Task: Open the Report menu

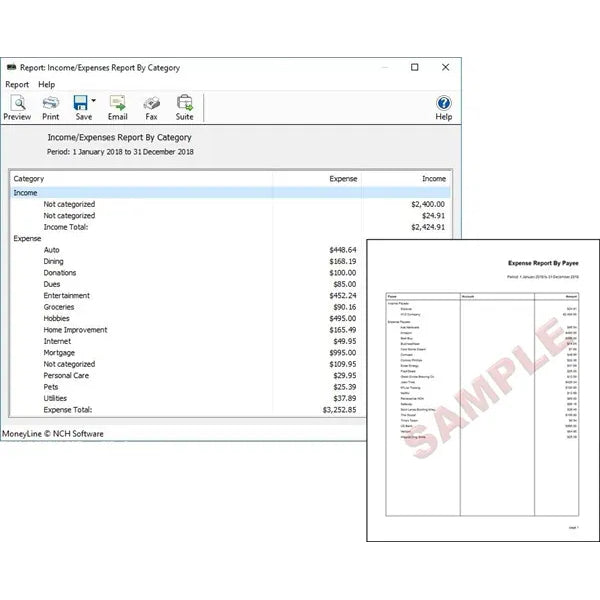Action: tap(17, 85)
